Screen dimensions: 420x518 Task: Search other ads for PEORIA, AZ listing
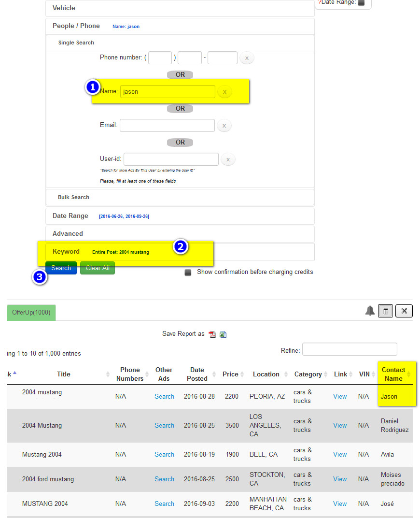pyautogui.click(x=164, y=396)
